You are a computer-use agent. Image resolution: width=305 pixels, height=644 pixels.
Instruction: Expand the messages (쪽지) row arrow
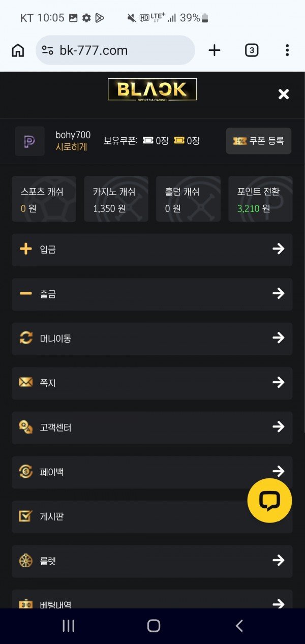click(x=278, y=383)
